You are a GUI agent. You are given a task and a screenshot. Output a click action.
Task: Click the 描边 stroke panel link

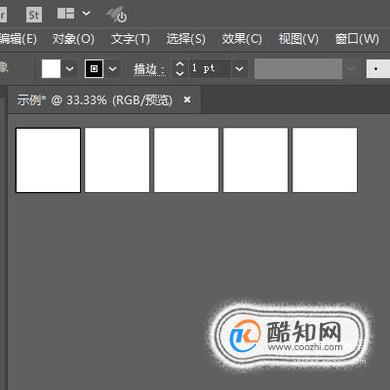(x=149, y=69)
